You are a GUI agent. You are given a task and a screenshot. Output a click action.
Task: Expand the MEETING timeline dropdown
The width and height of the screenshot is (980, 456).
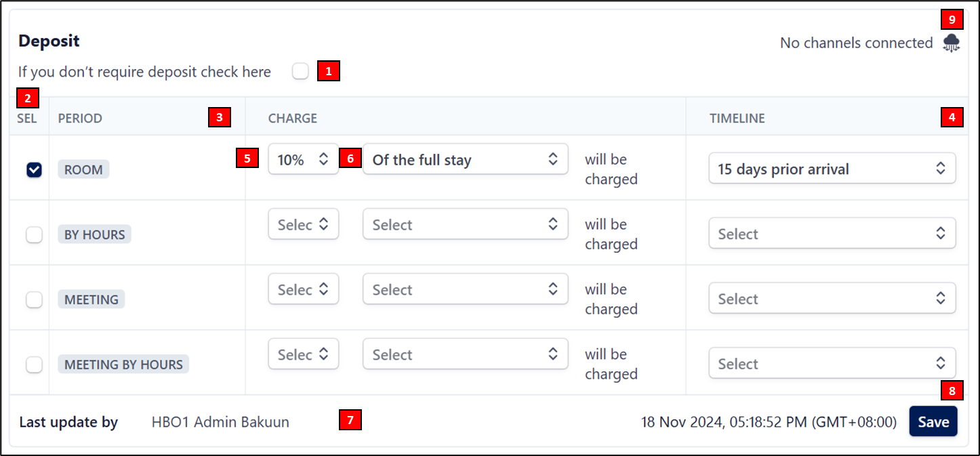coord(832,299)
